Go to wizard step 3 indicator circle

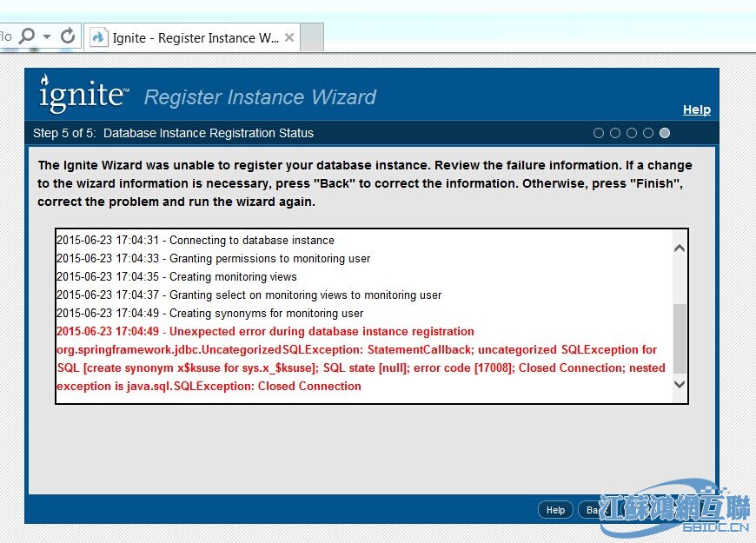tap(632, 133)
